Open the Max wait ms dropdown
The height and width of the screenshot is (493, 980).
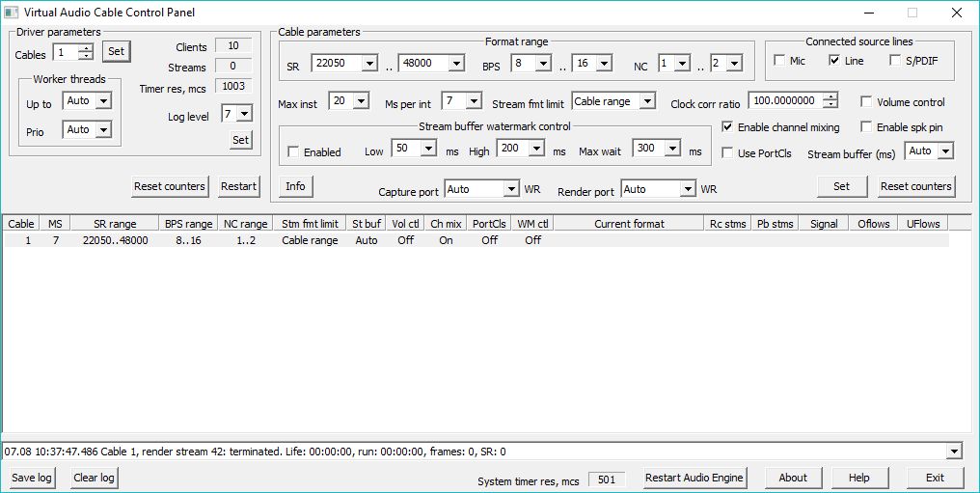[672, 148]
